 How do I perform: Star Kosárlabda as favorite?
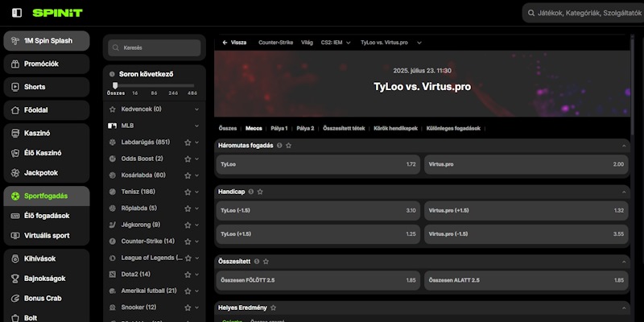[188, 175]
